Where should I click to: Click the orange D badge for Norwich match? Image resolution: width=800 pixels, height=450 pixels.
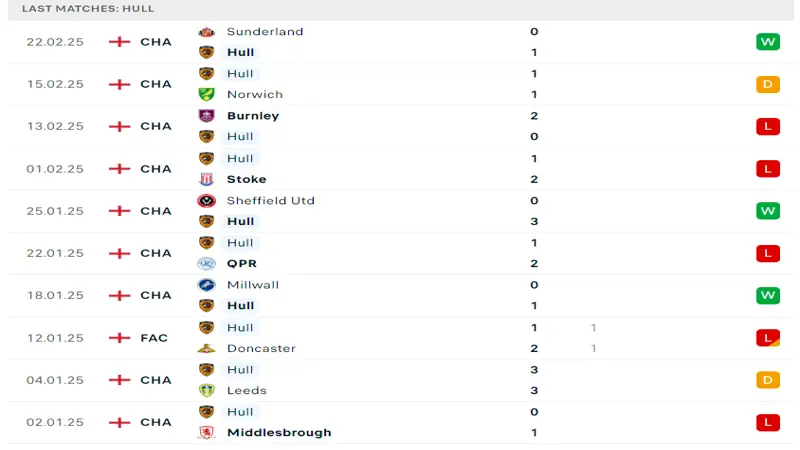coord(768,84)
